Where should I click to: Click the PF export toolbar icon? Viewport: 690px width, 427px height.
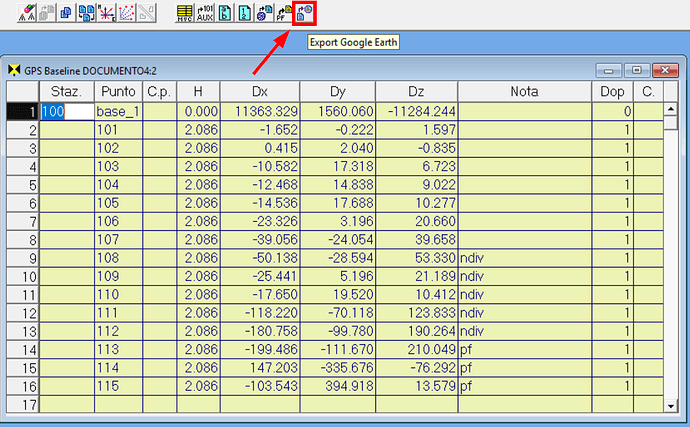(285, 13)
